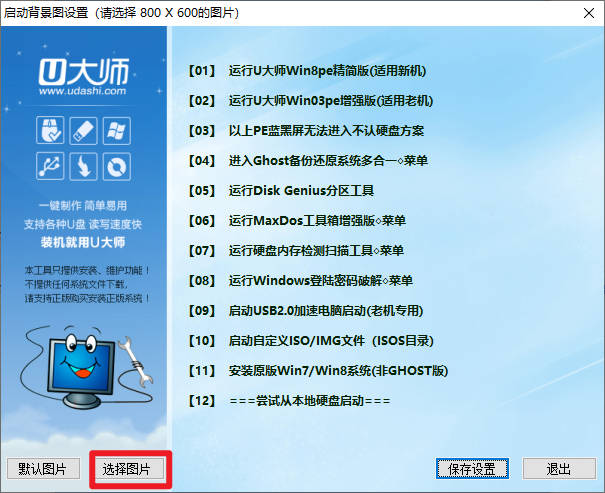Screen dimensions: 605x493
Task: Click the flame icon
Action: tap(83, 166)
